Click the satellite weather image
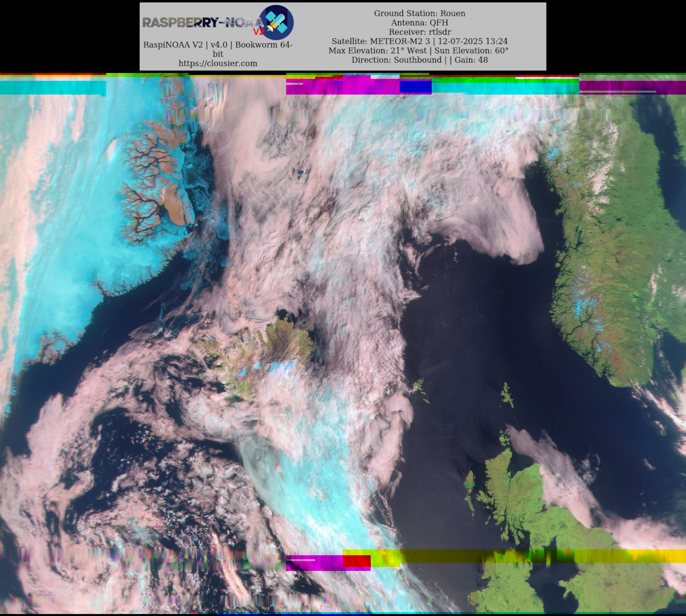Viewport: 686px width, 616px height. (343, 344)
